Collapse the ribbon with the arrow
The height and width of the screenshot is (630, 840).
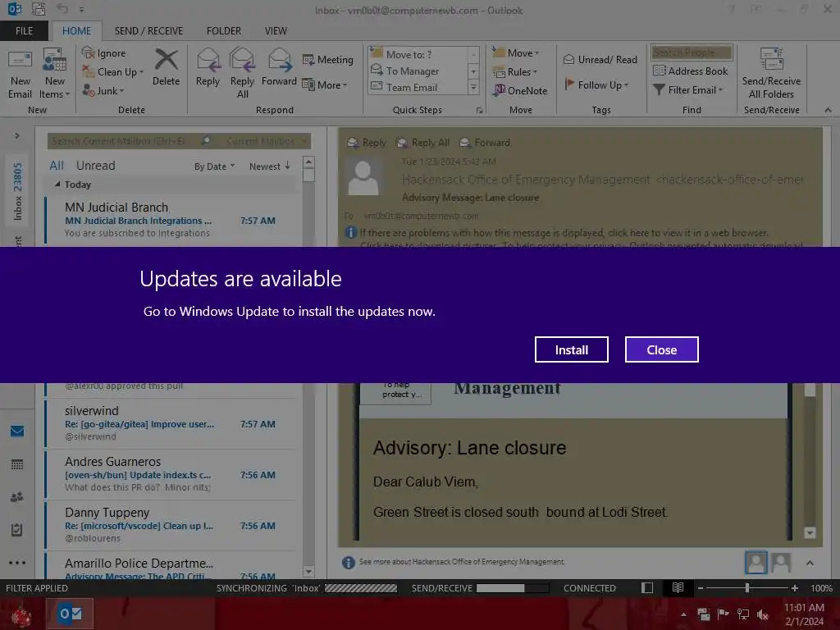(x=828, y=110)
